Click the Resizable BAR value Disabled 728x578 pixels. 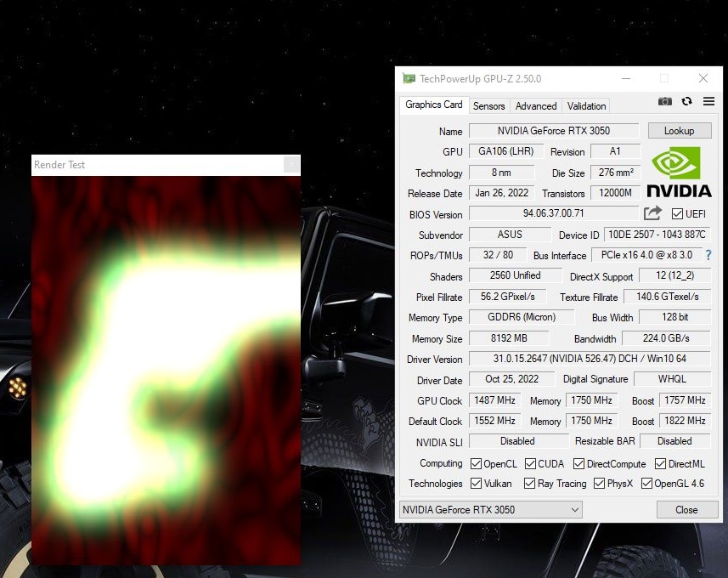click(675, 441)
